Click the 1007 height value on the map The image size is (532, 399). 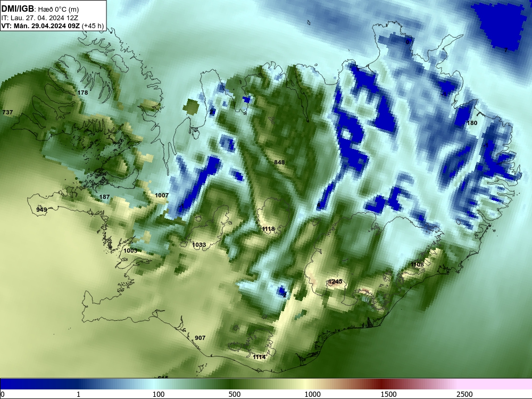[162, 195]
